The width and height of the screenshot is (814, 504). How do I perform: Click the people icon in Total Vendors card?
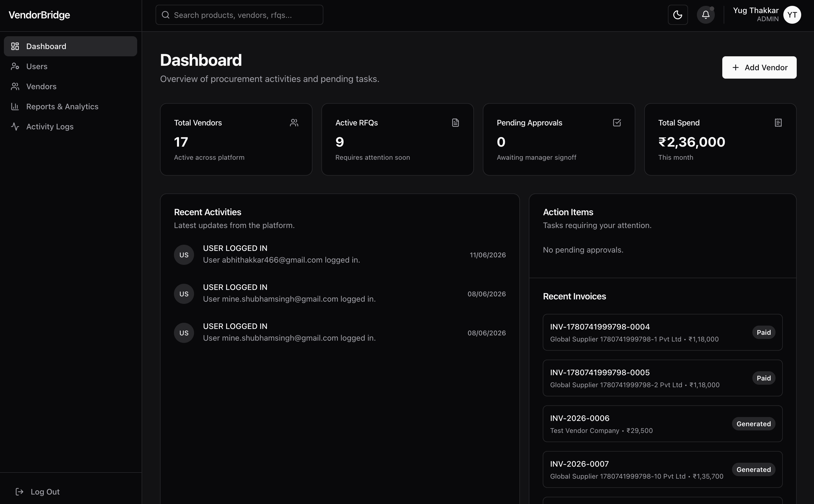click(x=294, y=123)
